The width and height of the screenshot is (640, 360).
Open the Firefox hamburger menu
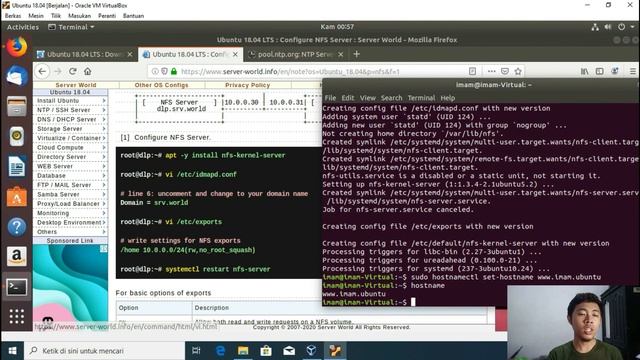tap(633, 71)
